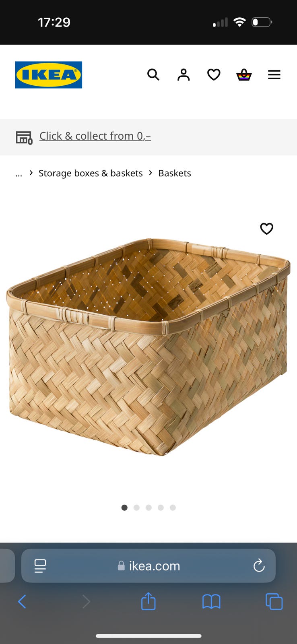Open the user account profile icon
Image resolution: width=297 pixels, height=644 pixels.
[x=184, y=74]
